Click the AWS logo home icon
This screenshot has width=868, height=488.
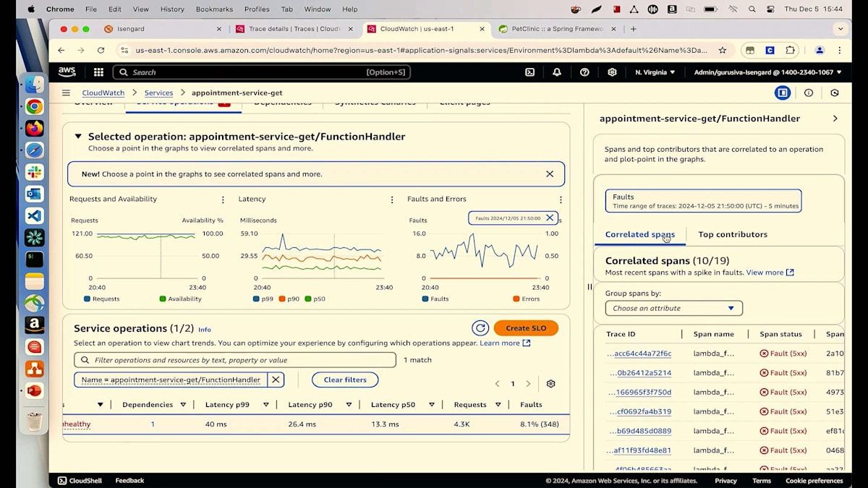pyautogui.click(x=67, y=72)
